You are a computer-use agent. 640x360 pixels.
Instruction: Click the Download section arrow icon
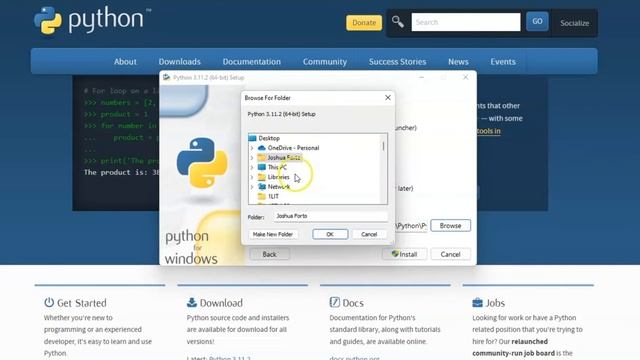point(191,302)
